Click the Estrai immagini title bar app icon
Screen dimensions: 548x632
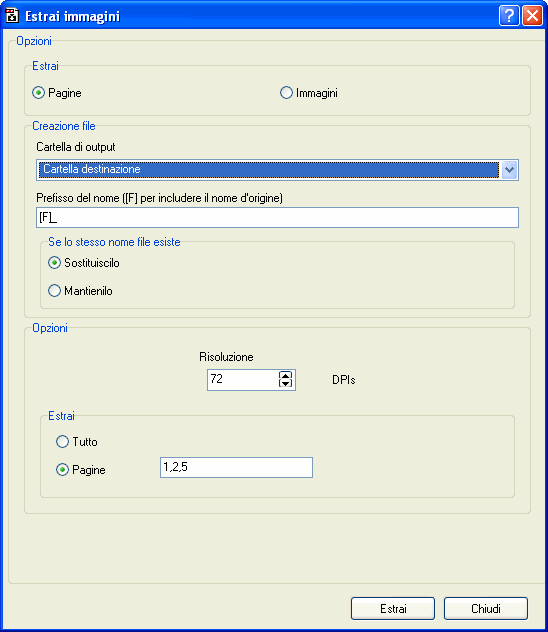point(12,16)
